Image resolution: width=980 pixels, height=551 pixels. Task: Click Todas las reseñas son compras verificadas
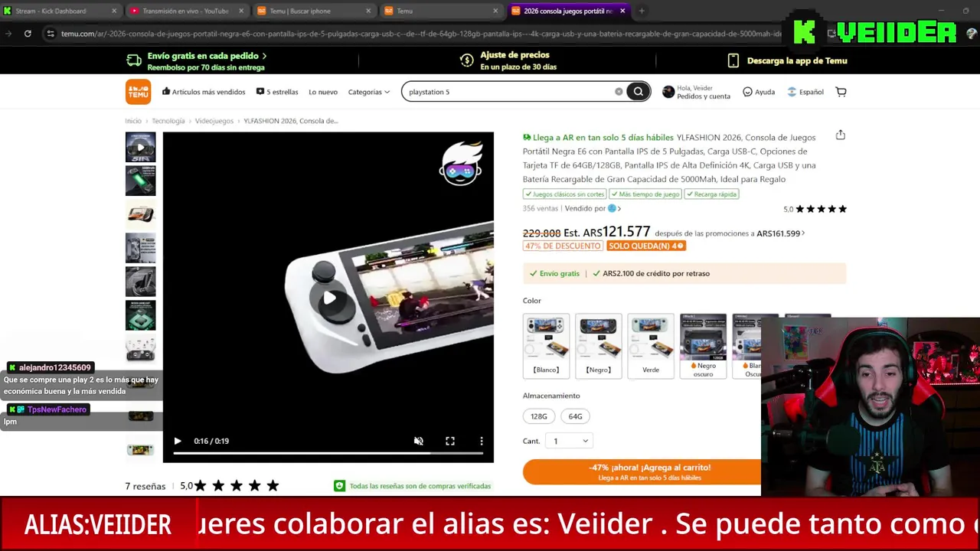[x=413, y=486]
